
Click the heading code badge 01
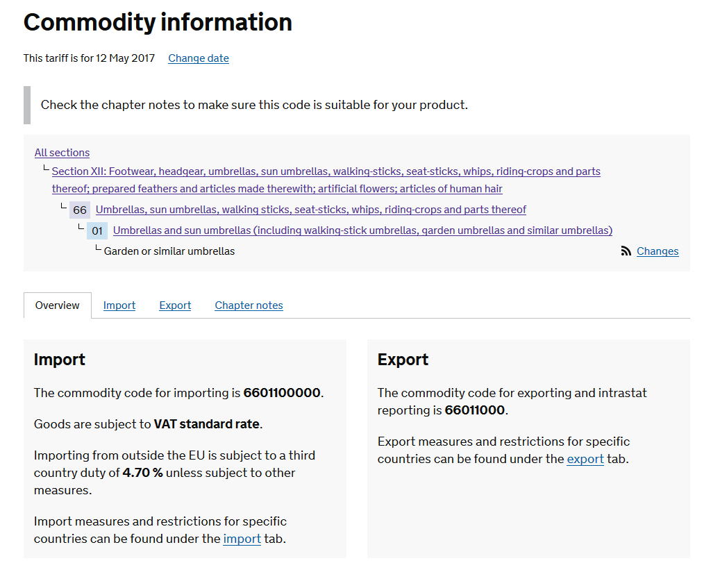tap(97, 230)
